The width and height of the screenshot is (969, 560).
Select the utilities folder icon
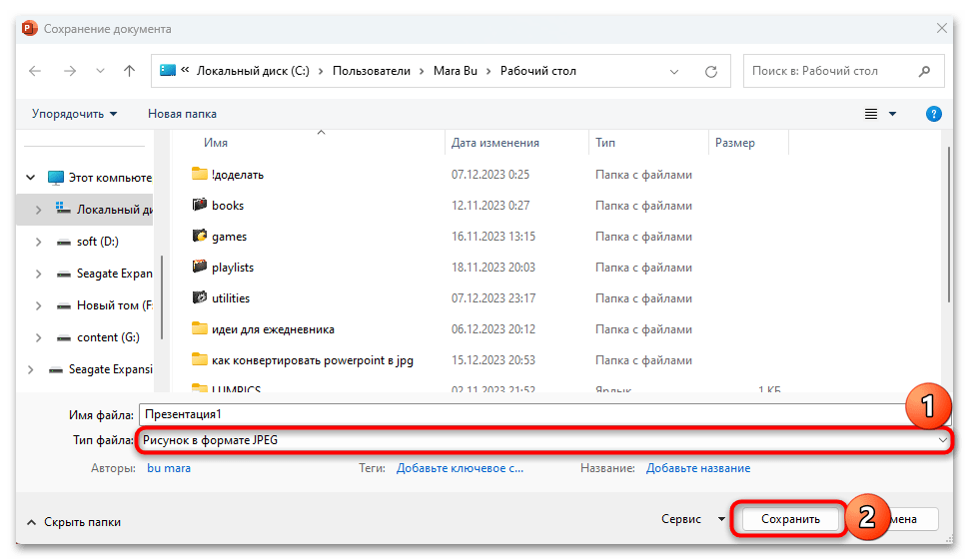pyautogui.click(x=200, y=297)
